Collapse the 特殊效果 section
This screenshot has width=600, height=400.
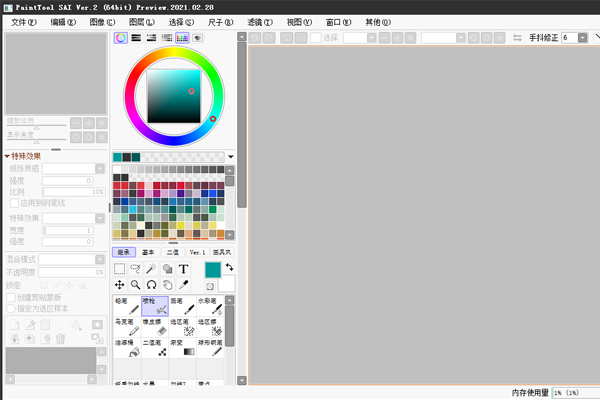(8, 156)
